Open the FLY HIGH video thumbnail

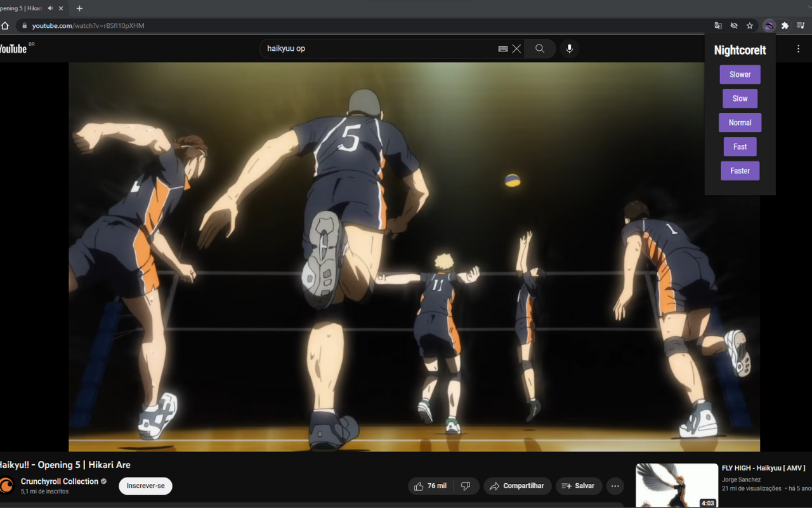[677, 486]
